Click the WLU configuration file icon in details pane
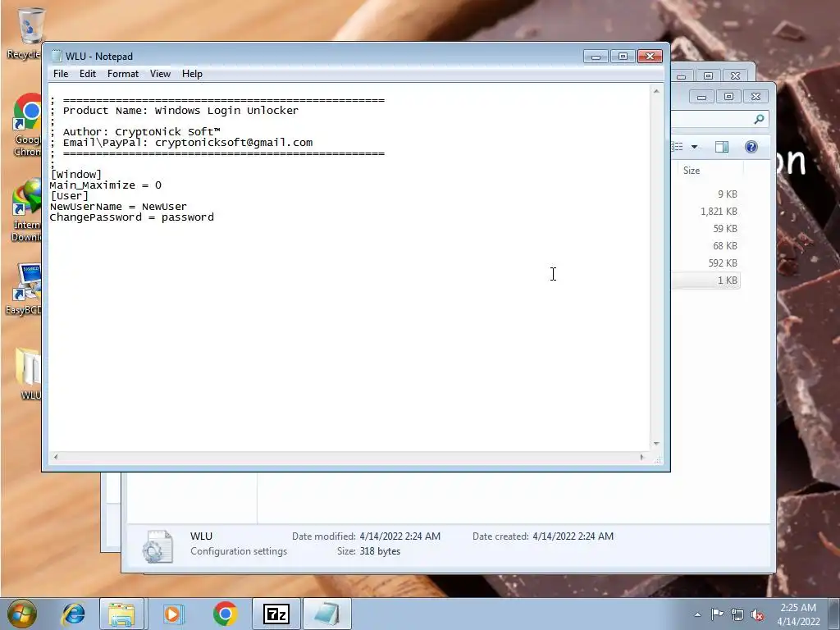Screen dimensions: 840x630 158,546
